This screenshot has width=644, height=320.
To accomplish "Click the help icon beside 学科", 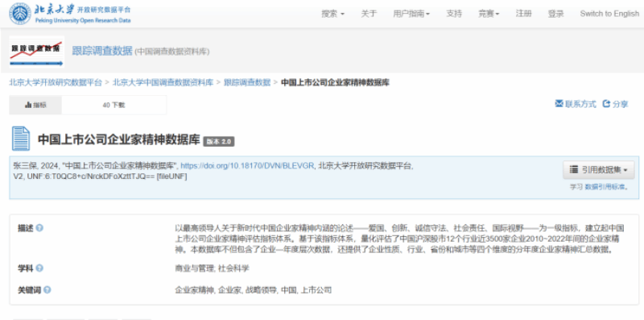I will 39,268.
